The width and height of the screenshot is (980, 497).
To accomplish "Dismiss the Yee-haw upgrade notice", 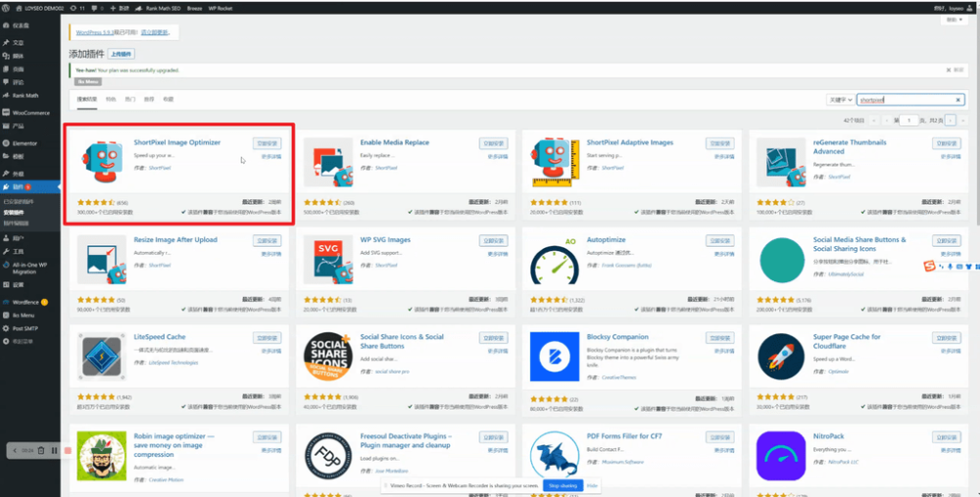I will [x=955, y=70].
